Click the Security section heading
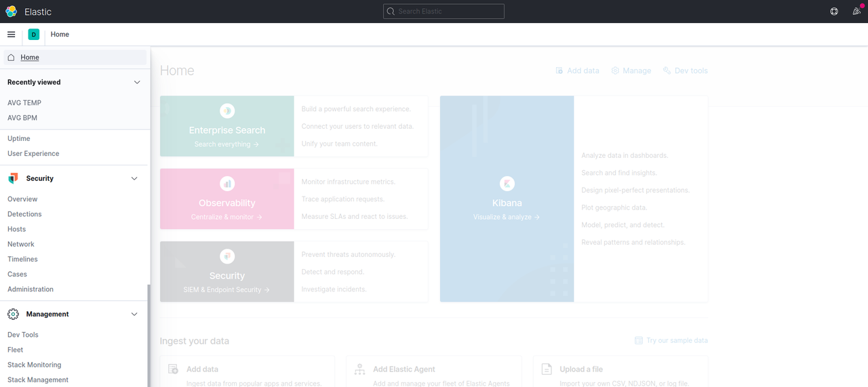The width and height of the screenshot is (868, 387). [40, 178]
